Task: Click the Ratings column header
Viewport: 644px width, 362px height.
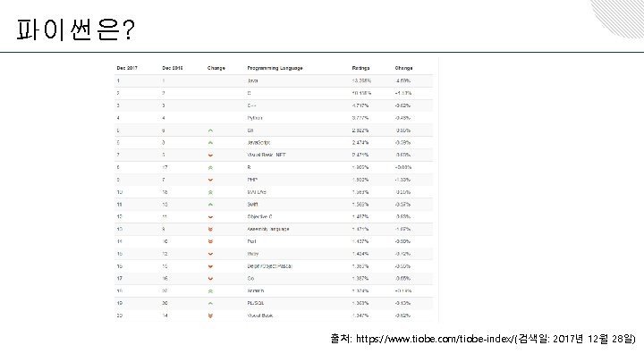Action: coord(361,68)
